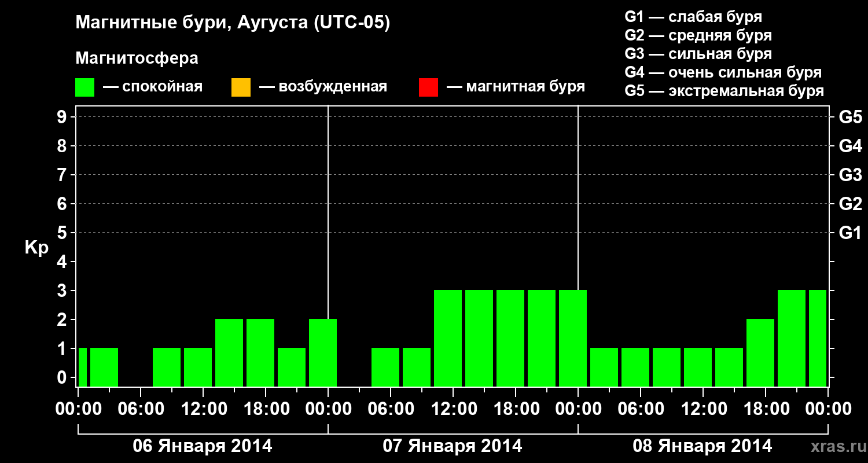The height and width of the screenshot is (463, 868).
Task: Select the chart title Магнитные бури, Аугуста (UTC-05)
Action: pyautogui.click(x=233, y=23)
